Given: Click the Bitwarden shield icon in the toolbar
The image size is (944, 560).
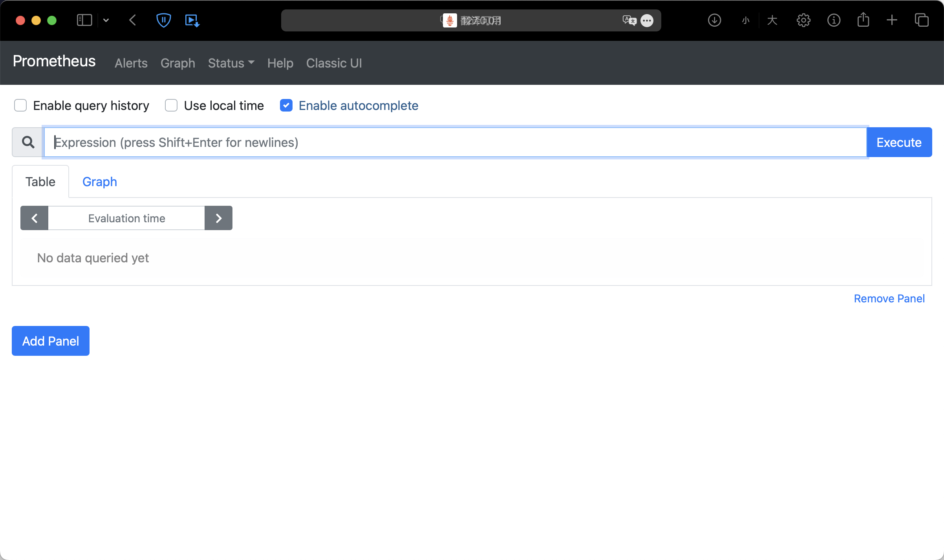Looking at the screenshot, I should click(163, 20).
